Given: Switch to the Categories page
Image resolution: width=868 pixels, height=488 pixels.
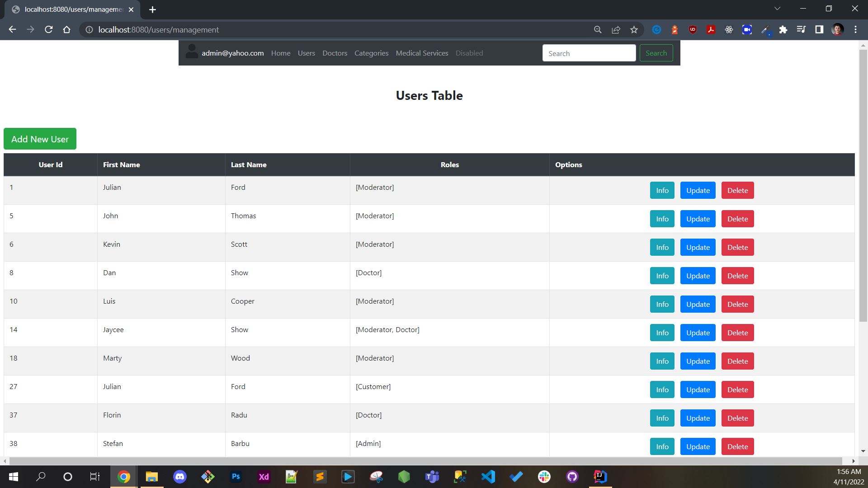Looking at the screenshot, I should [371, 53].
